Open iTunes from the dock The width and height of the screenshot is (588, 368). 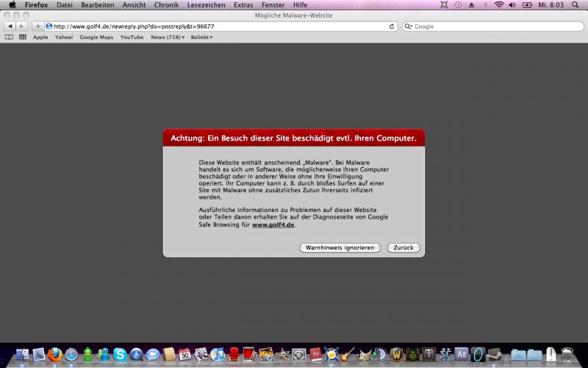point(218,354)
